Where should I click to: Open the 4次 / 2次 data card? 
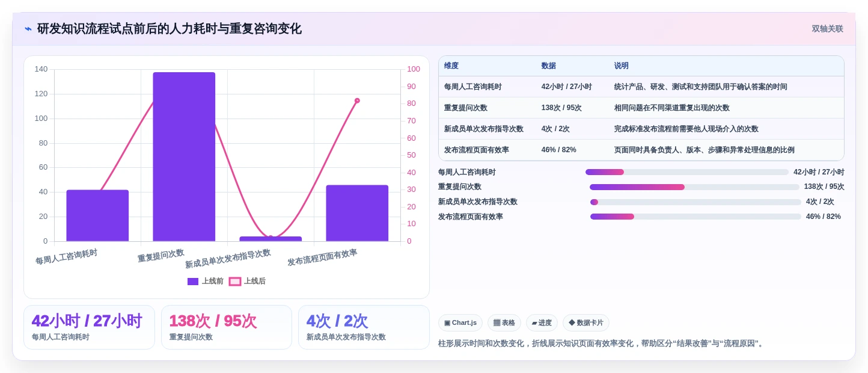(364, 327)
